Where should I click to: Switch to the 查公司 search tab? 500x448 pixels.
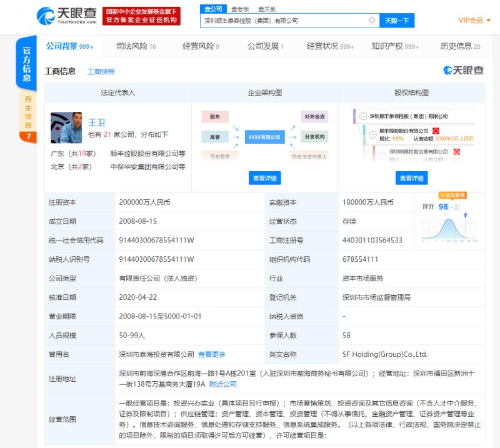point(213,9)
